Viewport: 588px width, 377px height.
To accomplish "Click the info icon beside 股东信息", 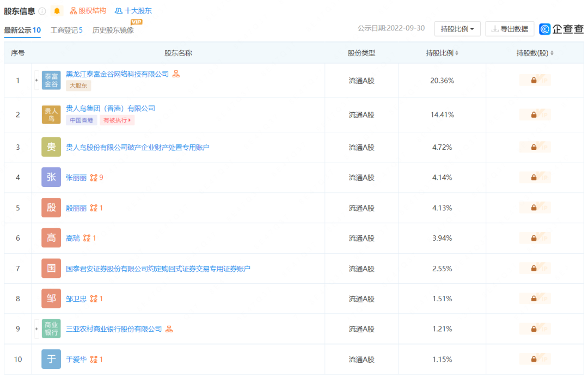I will click(42, 11).
